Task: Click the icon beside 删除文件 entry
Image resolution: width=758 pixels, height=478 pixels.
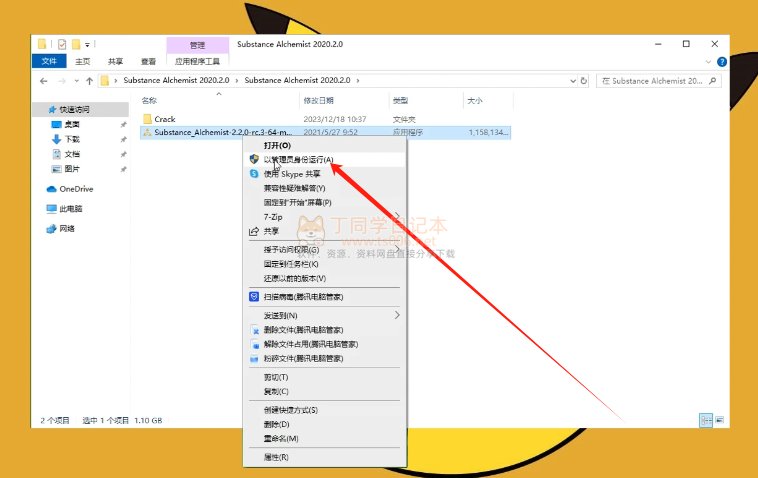Action: coord(254,330)
